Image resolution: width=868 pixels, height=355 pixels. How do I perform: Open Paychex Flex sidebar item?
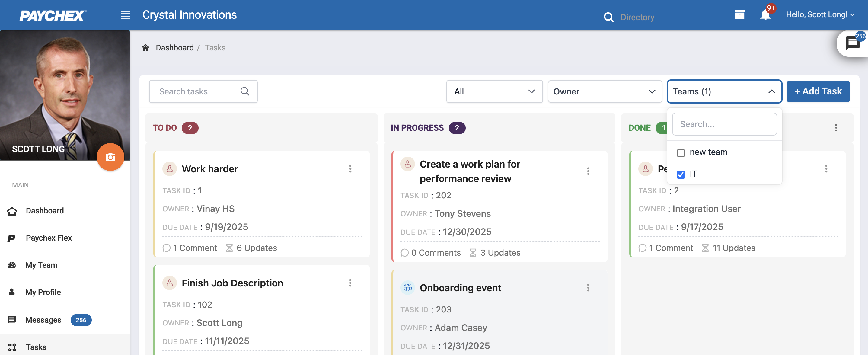click(49, 238)
